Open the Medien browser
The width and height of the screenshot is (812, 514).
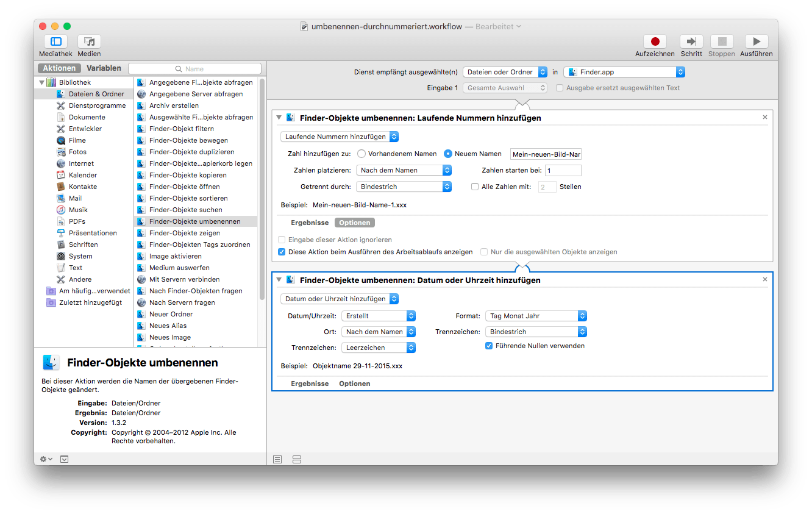pos(89,41)
